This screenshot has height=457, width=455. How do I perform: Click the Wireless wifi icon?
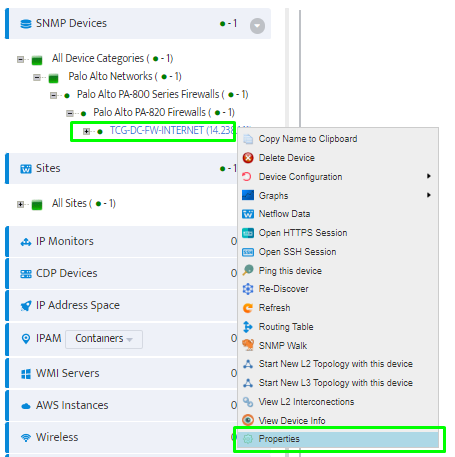[x=26, y=438]
